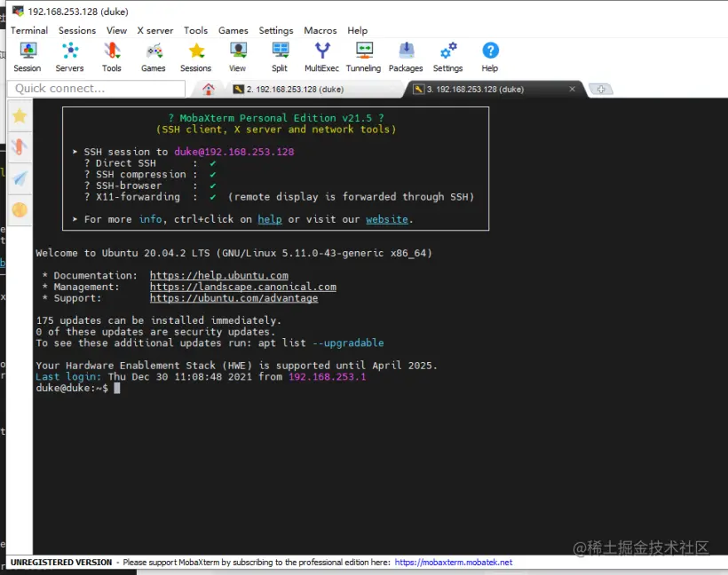
Task: Click the View toolbar icon
Action: pos(238,57)
